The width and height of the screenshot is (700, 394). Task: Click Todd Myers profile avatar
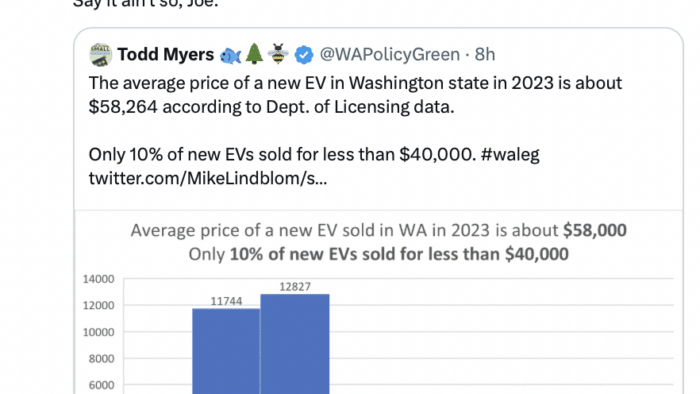[x=100, y=55]
